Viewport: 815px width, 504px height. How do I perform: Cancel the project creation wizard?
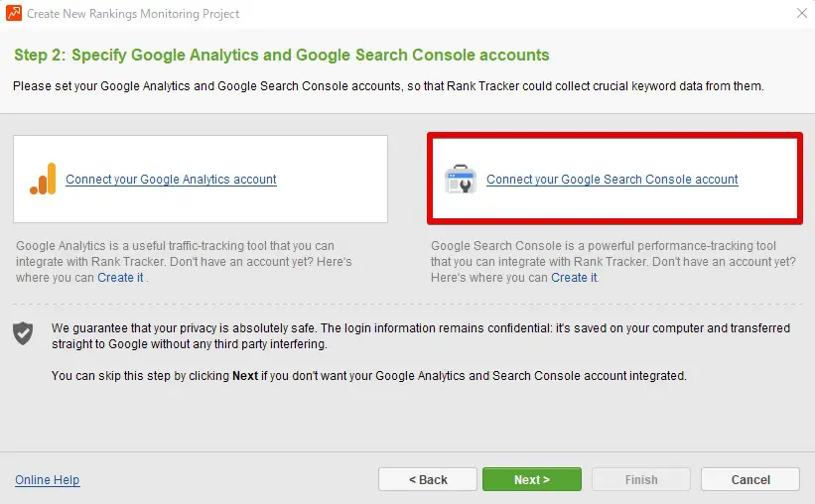click(749, 479)
